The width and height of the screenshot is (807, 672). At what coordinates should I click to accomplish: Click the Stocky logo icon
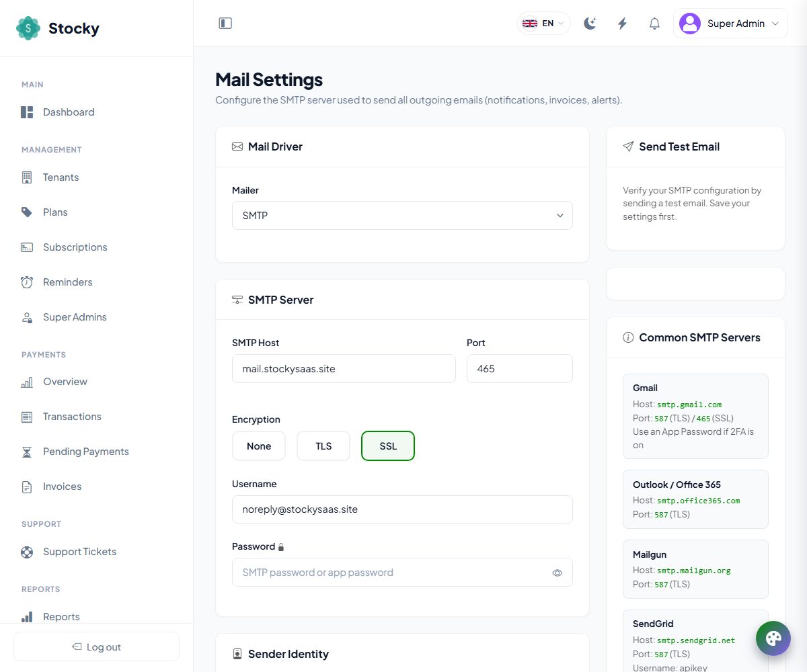click(28, 28)
